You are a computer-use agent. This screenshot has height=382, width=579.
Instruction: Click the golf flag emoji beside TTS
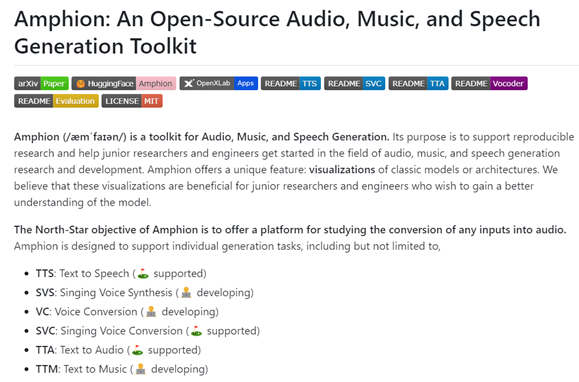[143, 273]
